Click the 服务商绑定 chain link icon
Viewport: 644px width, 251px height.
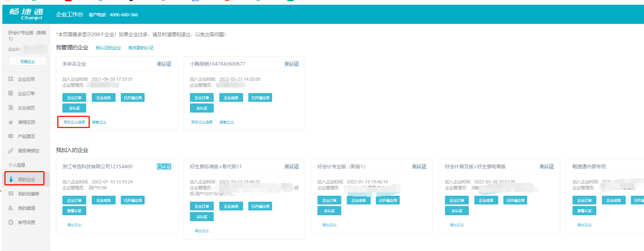pyautogui.click(x=11, y=151)
